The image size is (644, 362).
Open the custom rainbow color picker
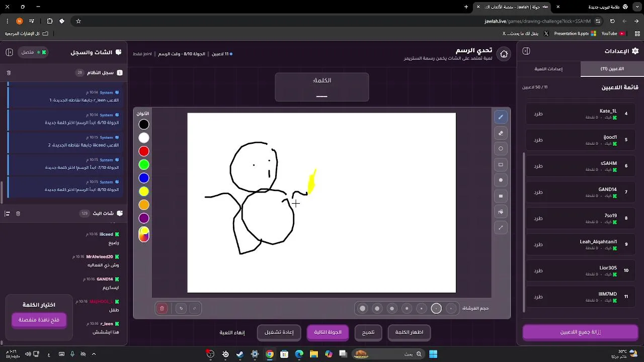click(144, 234)
